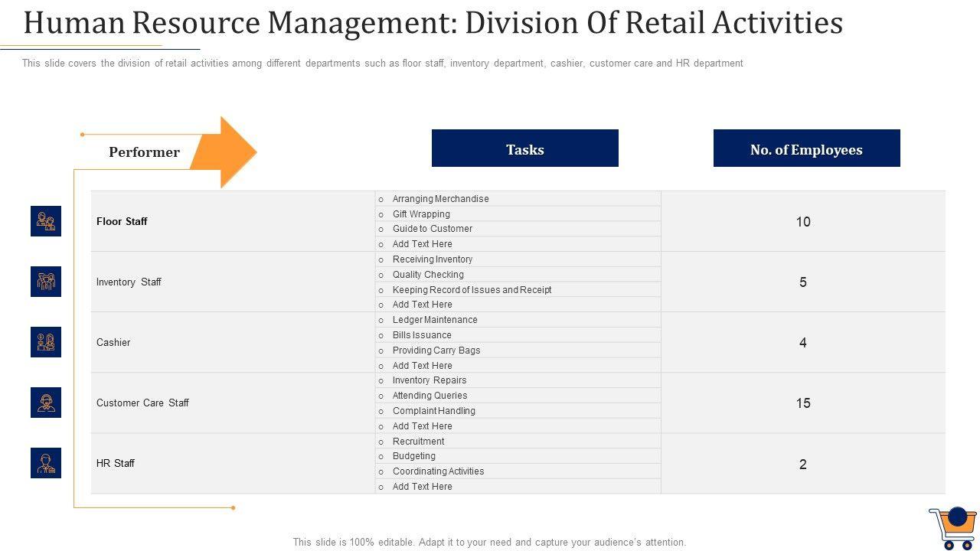Click the Performer label text
This screenshot has width=980, height=551.
click(x=144, y=152)
